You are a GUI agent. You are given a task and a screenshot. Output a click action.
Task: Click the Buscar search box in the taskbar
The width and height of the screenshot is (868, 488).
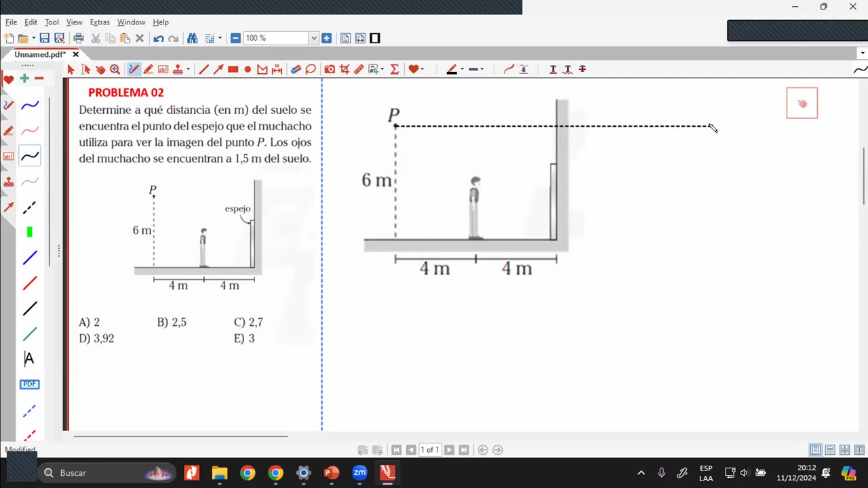(x=107, y=472)
